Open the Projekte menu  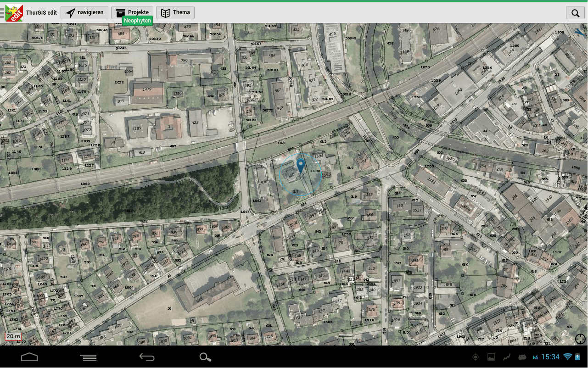[132, 12]
